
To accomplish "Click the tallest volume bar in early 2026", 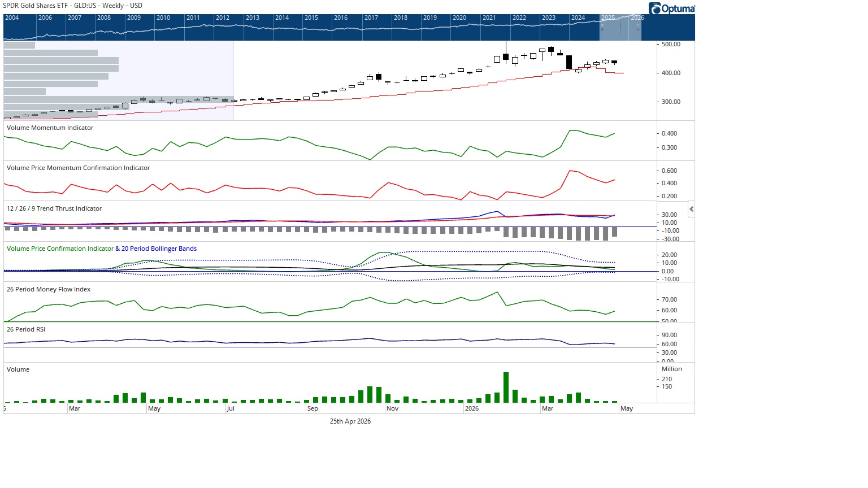I will (x=506, y=387).
